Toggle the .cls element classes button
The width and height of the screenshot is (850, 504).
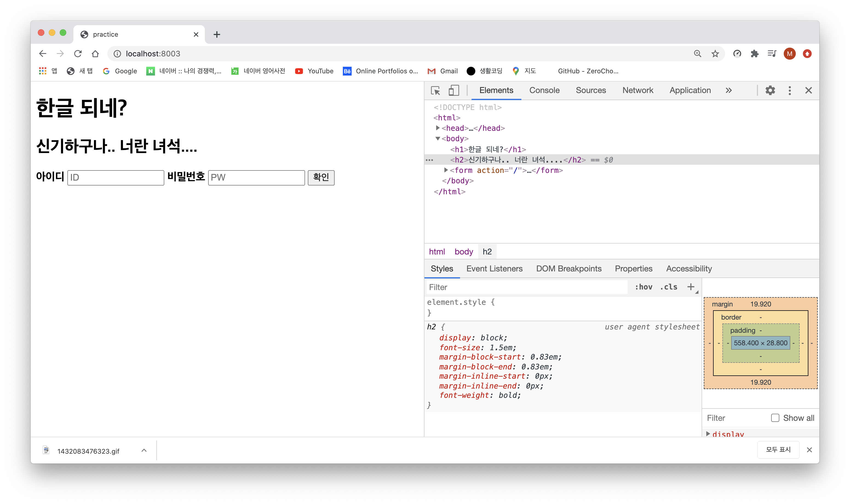(668, 287)
